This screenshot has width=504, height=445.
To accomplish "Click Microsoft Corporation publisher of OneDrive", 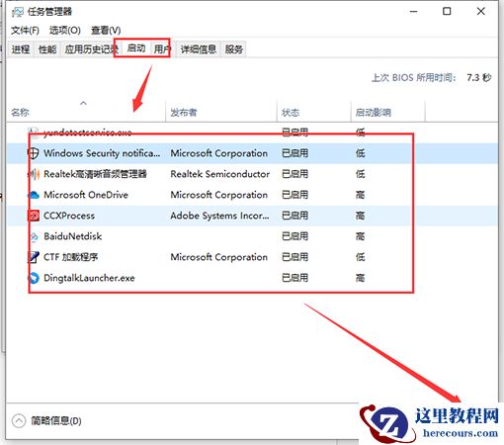I will [219, 195].
